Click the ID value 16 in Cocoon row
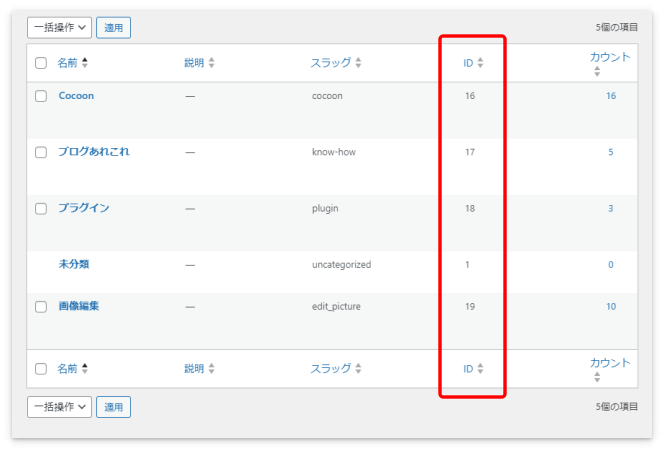This screenshot has width=664, height=451. (470, 96)
